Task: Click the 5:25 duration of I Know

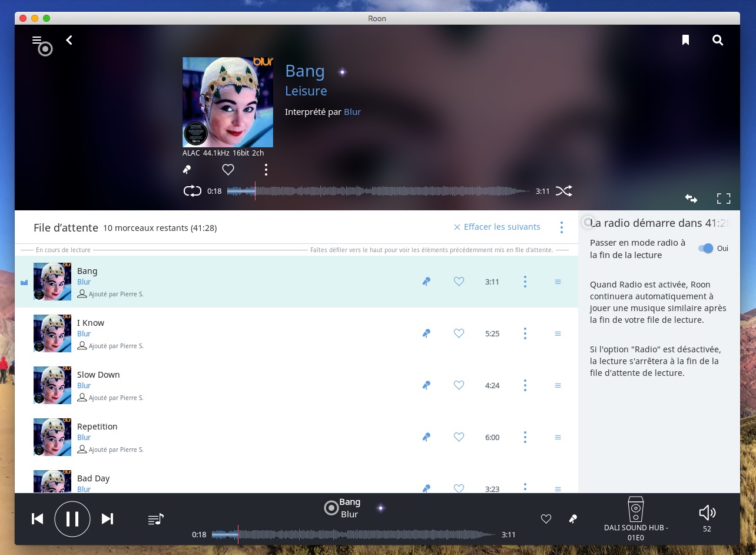Action: tap(492, 333)
